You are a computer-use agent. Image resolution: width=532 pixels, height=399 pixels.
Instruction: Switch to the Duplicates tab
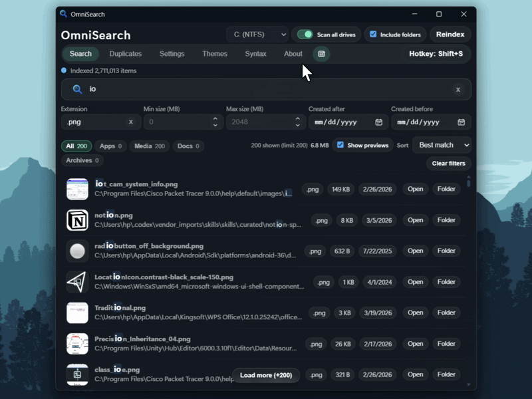coord(126,54)
